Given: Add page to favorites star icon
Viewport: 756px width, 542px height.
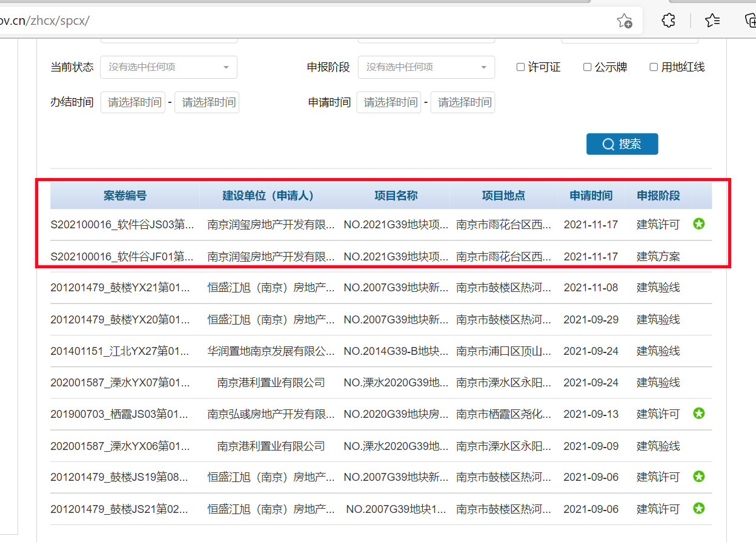Looking at the screenshot, I should (624, 21).
